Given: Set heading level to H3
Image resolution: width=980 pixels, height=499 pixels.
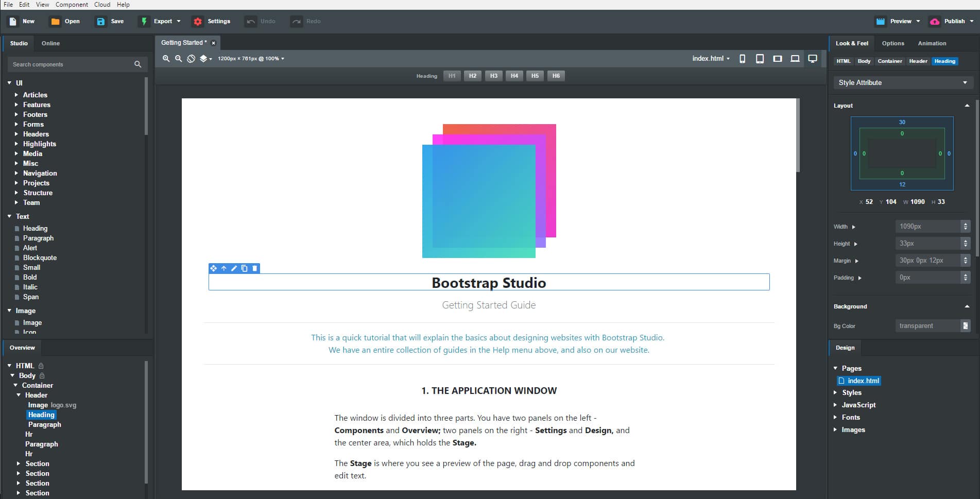Looking at the screenshot, I should pos(494,76).
